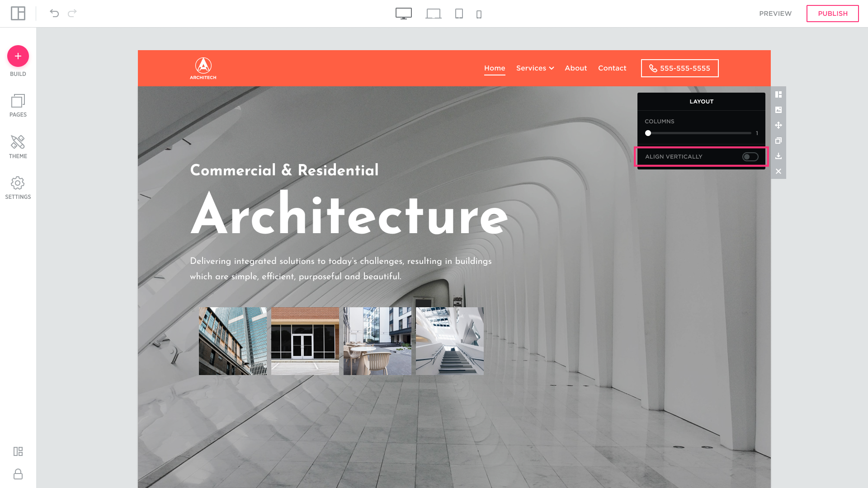Screen dimensions: 868x488
Task: Click the Publish button
Action: click(x=832, y=14)
